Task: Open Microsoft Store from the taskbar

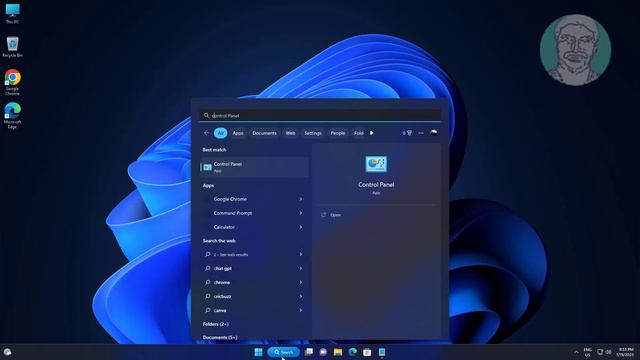Action: tap(367, 352)
